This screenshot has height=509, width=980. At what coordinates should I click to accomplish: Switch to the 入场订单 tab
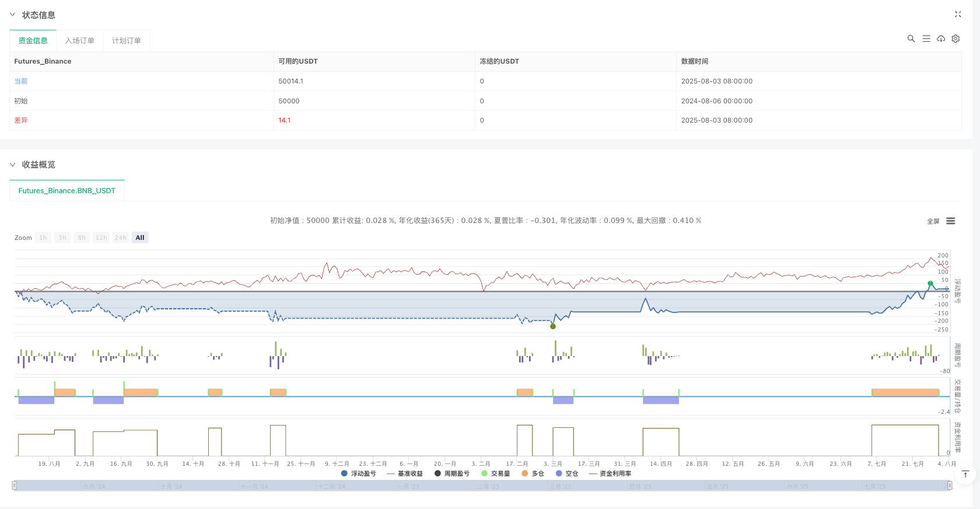tap(79, 41)
